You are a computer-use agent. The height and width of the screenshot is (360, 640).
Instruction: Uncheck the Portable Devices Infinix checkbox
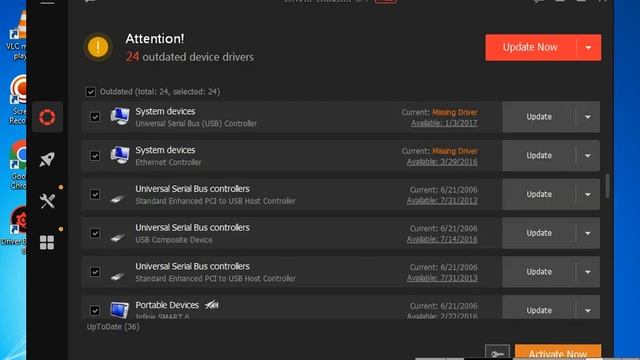point(95,311)
